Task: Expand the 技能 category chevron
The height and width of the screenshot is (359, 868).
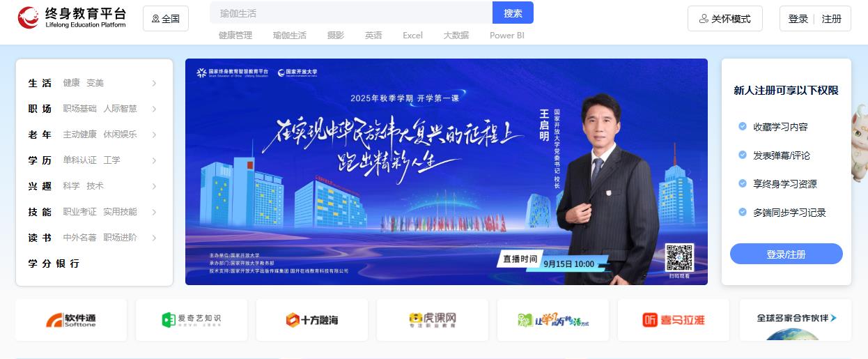Action: click(154, 212)
